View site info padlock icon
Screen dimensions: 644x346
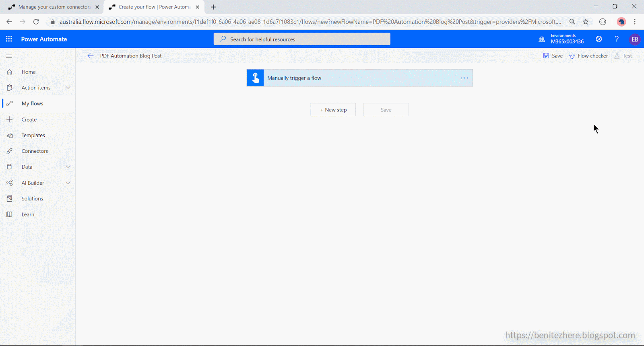pos(53,22)
